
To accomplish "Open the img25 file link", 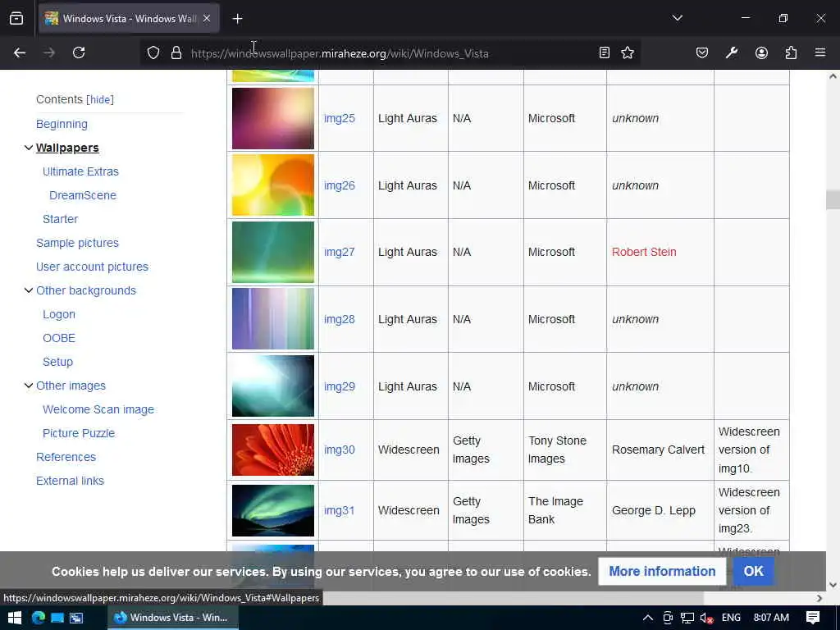I will [339, 118].
